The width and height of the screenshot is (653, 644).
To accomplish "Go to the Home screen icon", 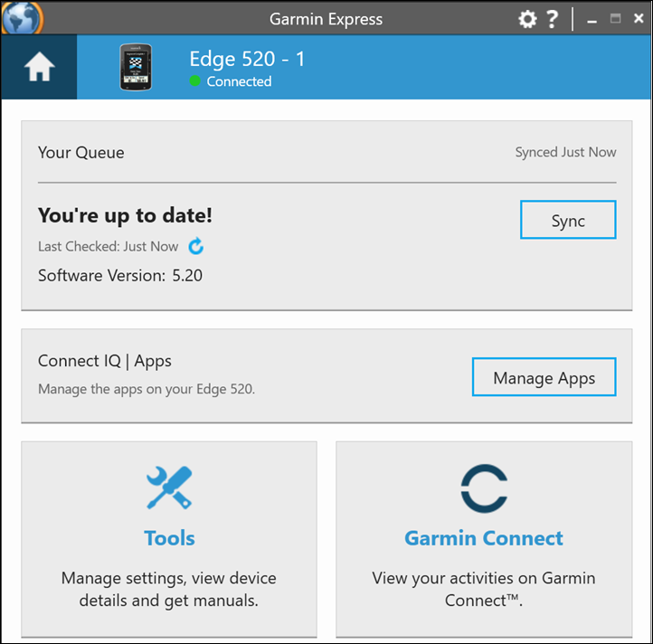I will [x=39, y=67].
